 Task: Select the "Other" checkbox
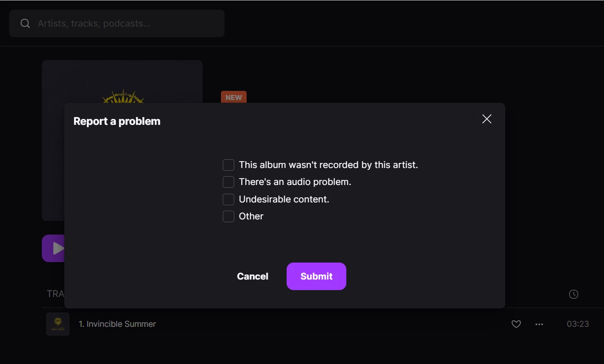point(228,216)
